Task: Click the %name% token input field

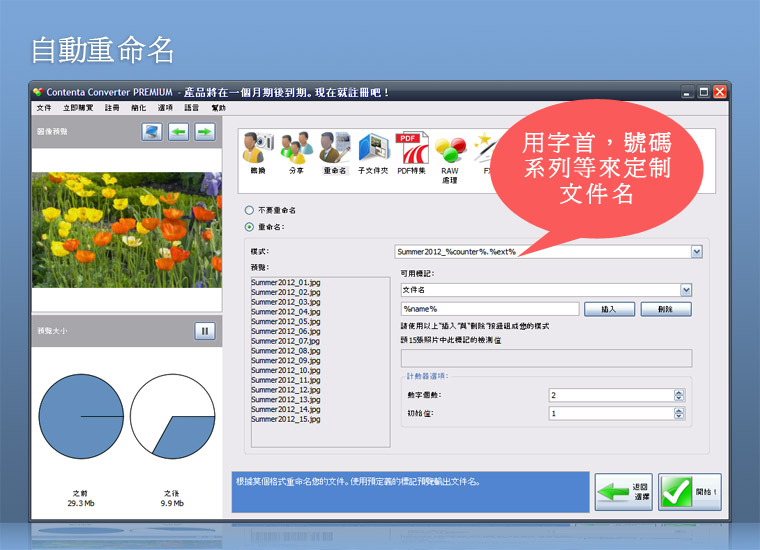Action: (x=490, y=309)
